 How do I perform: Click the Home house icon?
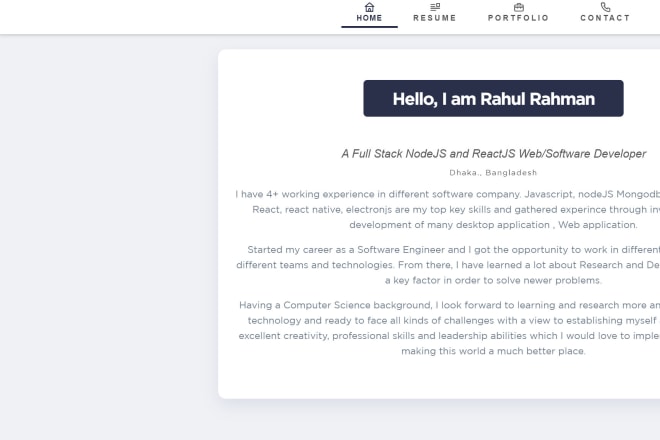[x=369, y=7]
